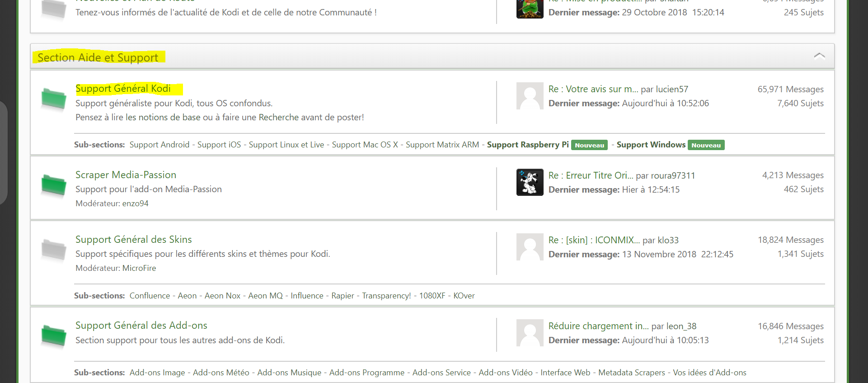Image resolution: width=868 pixels, height=383 pixels.
Task: Click lucien57's default avatar image
Action: (x=530, y=96)
